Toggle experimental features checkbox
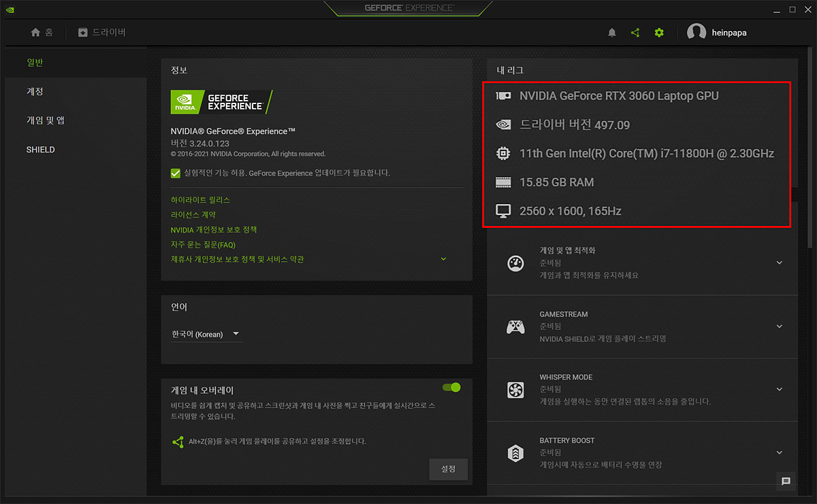817x504 pixels. tap(176, 173)
